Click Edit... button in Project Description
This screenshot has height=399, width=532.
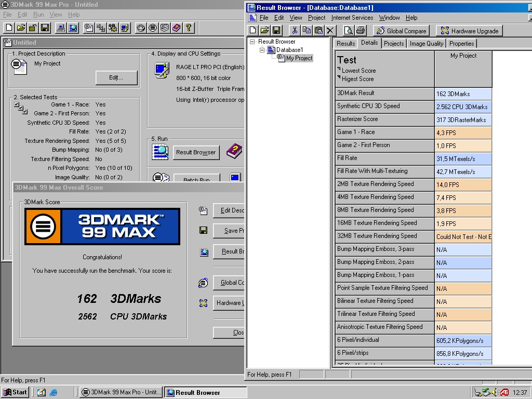(116, 78)
